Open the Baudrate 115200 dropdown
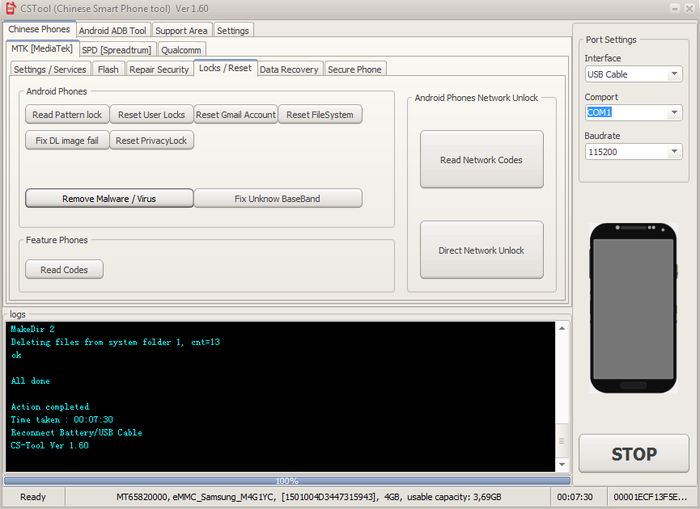The width and height of the screenshot is (700, 509). point(633,152)
